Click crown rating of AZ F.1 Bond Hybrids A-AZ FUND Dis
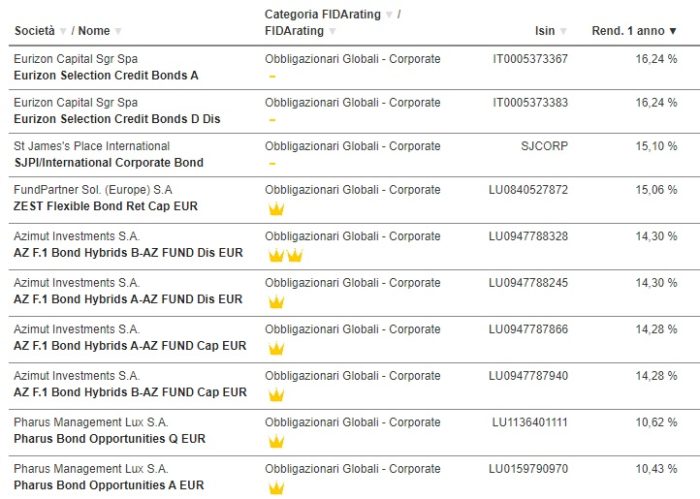700x499 pixels. click(x=276, y=302)
